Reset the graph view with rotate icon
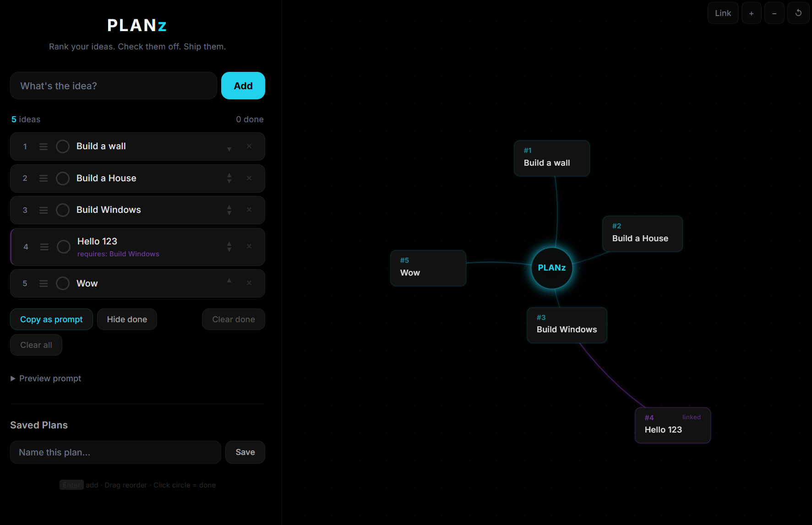The width and height of the screenshot is (812, 525). click(x=798, y=13)
